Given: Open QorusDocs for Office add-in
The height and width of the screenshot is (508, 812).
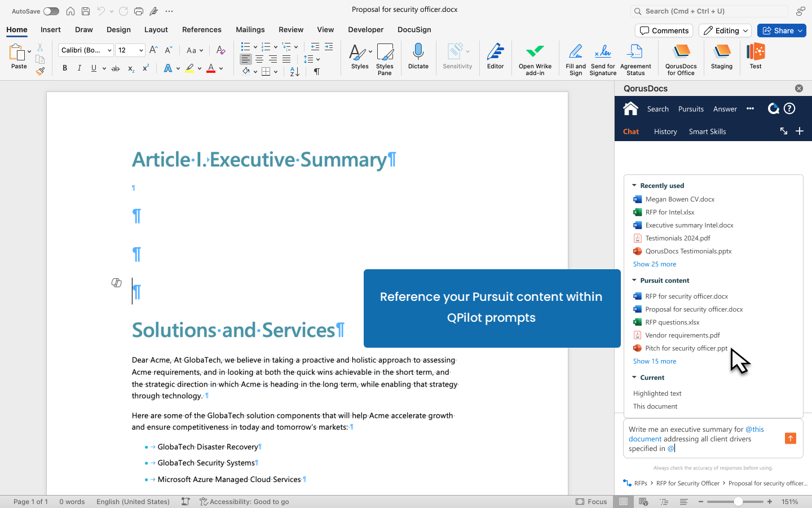Looking at the screenshot, I should click(x=681, y=59).
